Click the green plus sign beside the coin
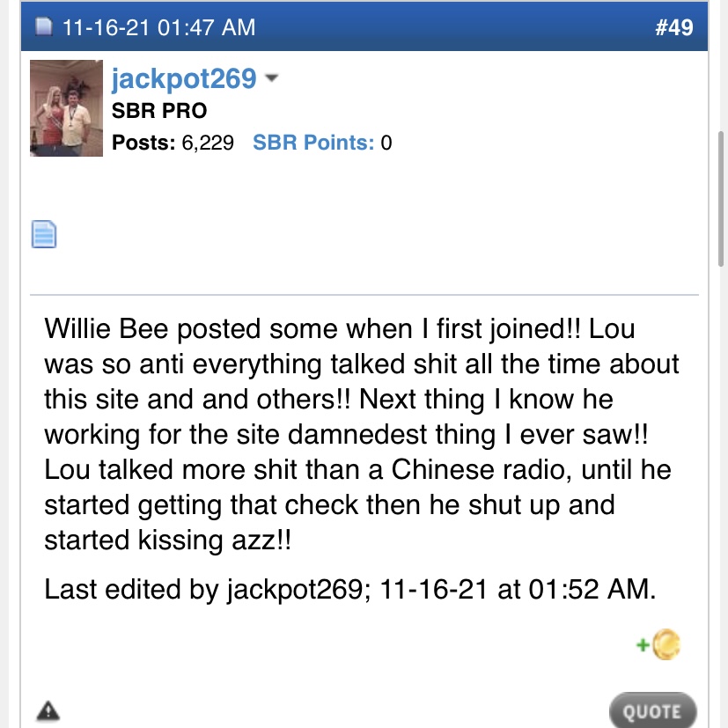The width and height of the screenshot is (728, 728). tap(643, 645)
